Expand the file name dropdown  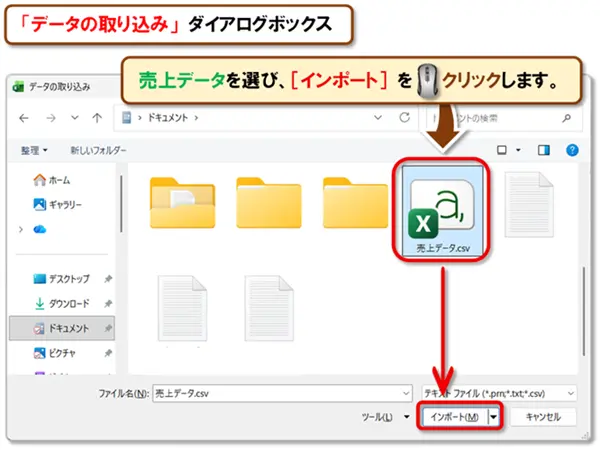click(x=406, y=393)
